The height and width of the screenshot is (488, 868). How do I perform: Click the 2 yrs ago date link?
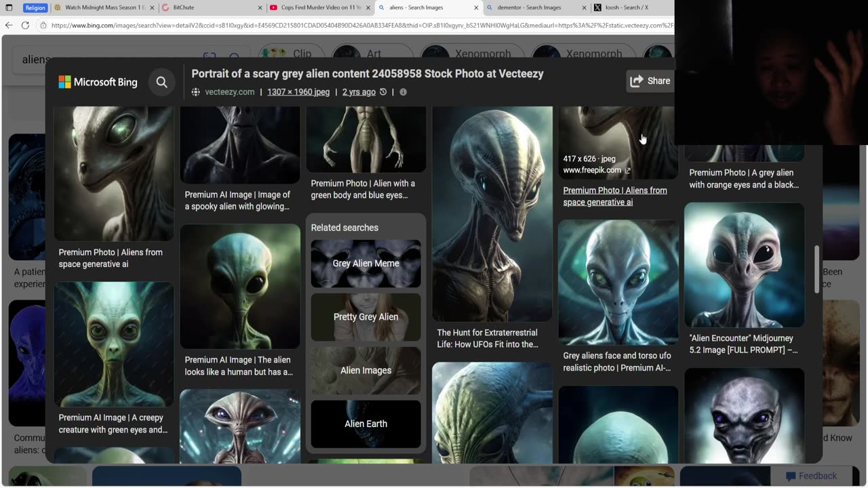click(x=359, y=92)
